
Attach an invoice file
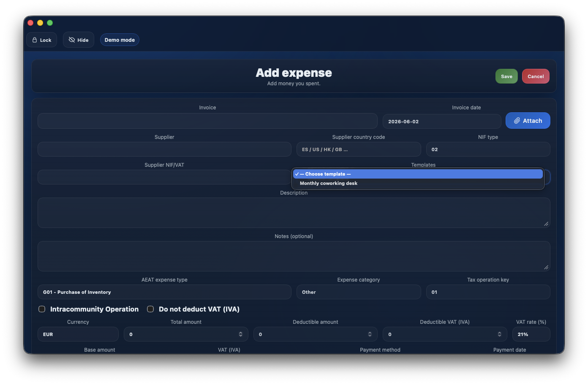[528, 121]
